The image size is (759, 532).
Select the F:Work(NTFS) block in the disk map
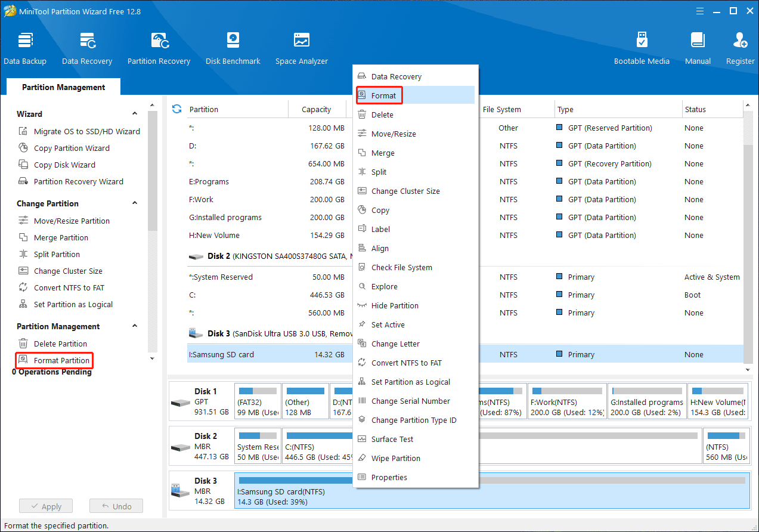click(566, 401)
